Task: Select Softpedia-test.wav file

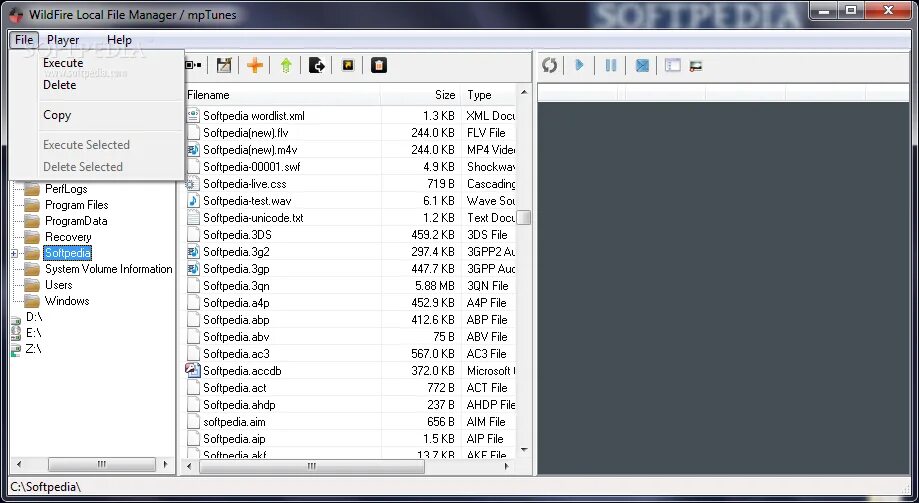Action: 247,201
